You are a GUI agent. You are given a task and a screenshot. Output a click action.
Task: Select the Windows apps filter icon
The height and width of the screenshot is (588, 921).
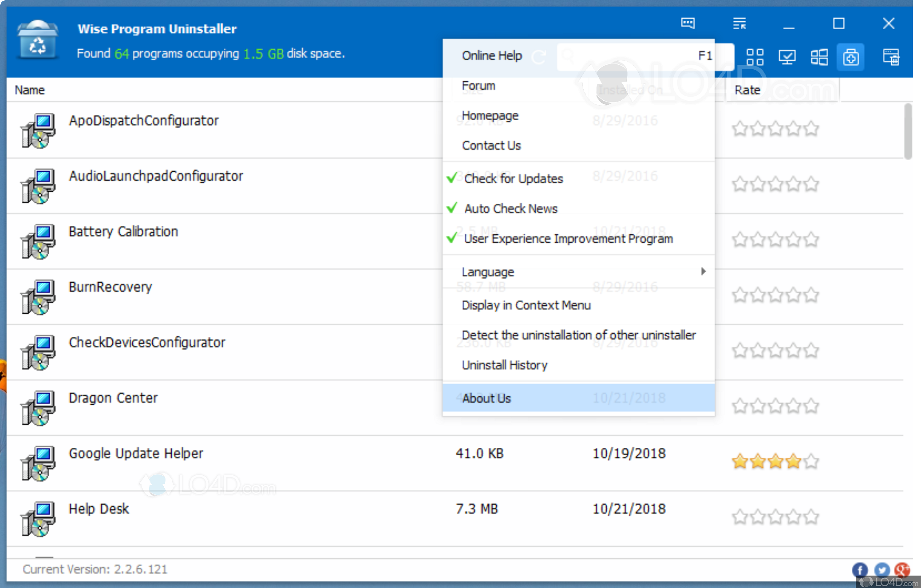[819, 57]
